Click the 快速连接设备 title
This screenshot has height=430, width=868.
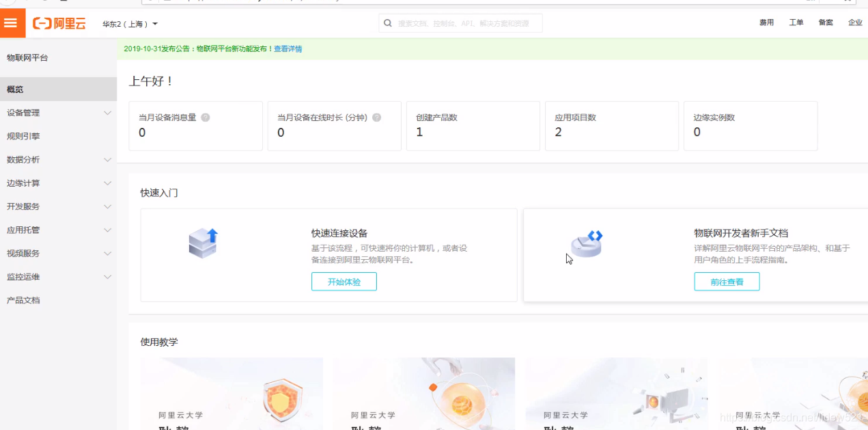[x=339, y=233]
